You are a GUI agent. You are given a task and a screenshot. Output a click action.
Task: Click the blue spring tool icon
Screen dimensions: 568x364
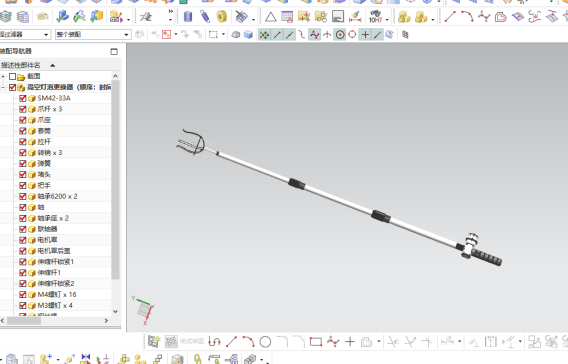[205, 17]
